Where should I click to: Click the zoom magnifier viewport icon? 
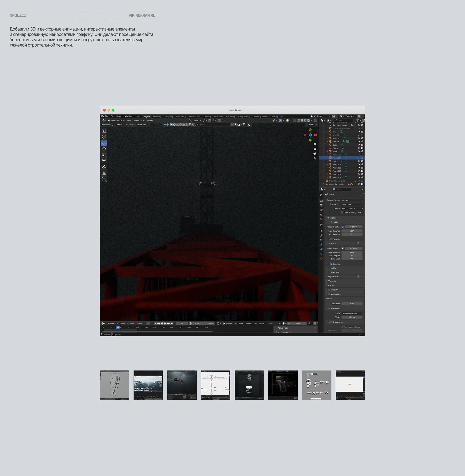pos(315,144)
